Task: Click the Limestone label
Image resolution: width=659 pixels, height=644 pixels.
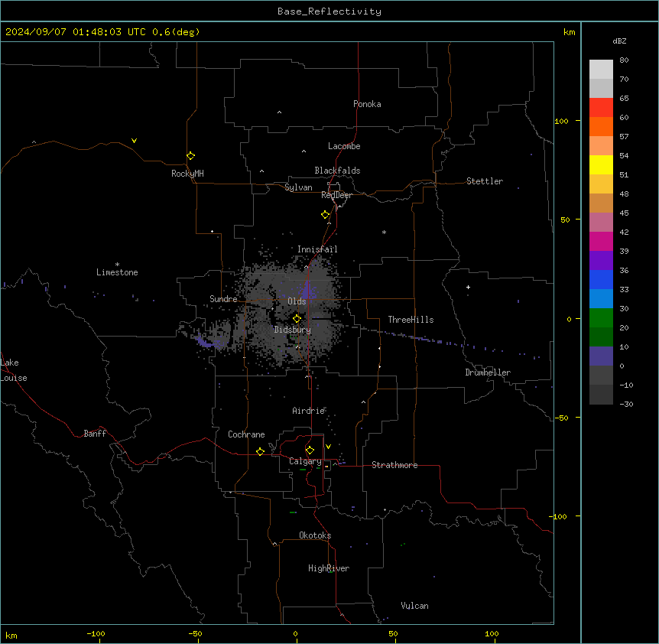Action: pyautogui.click(x=117, y=272)
